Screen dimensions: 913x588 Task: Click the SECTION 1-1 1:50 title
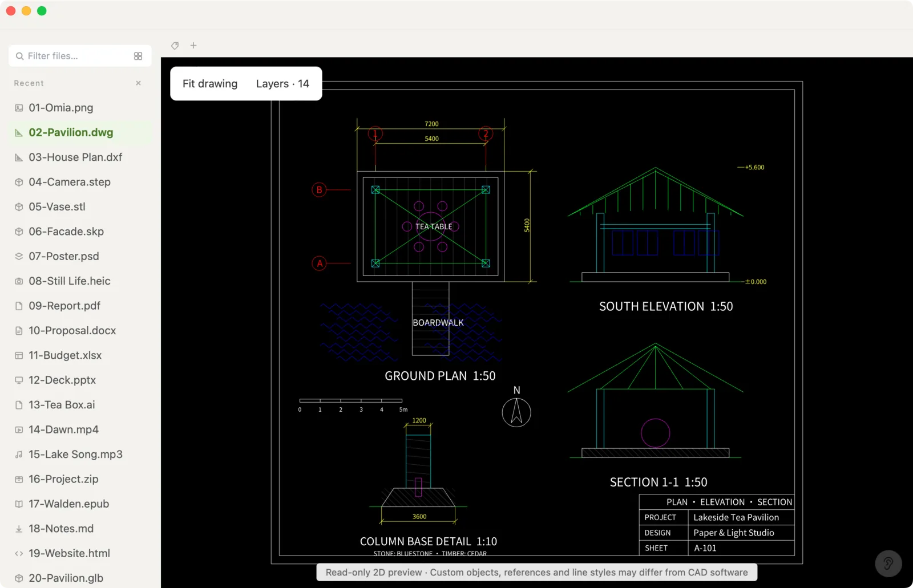coord(659,482)
